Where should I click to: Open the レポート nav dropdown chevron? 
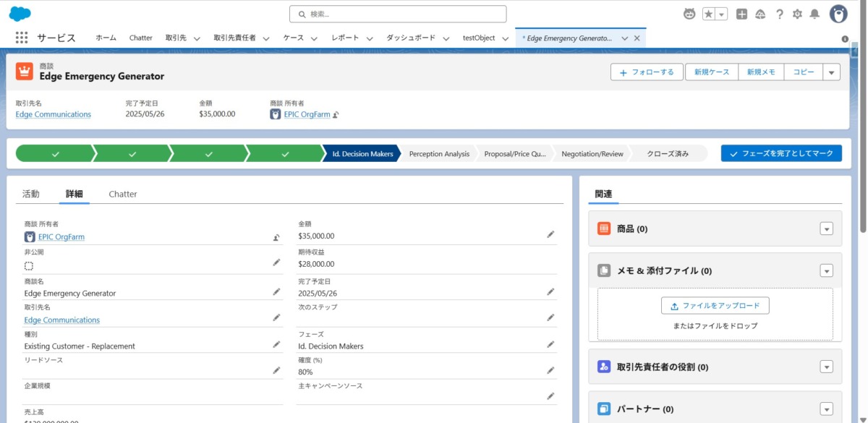(x=369, y=38)
